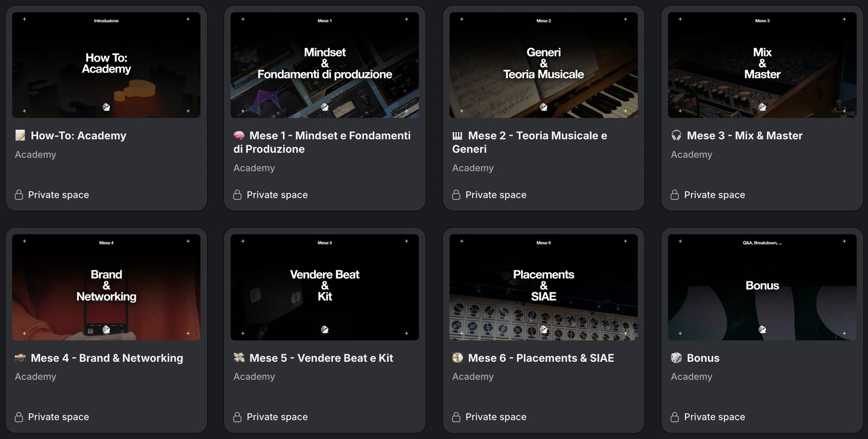Screen dimensions: 868x439
Task: Click the camera emoji beside Mese 4
Action: coord(20,358)
